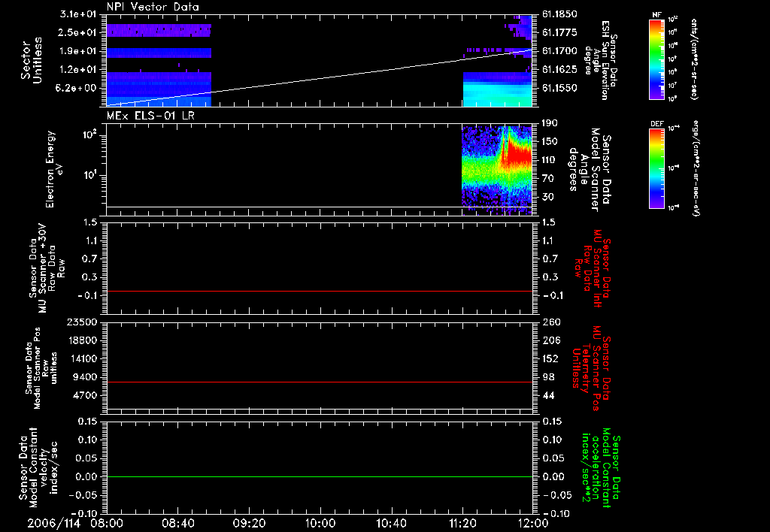Click the "190" scanner angle tick
Viewport: 770px width, 532px height.
coord(550,123)
